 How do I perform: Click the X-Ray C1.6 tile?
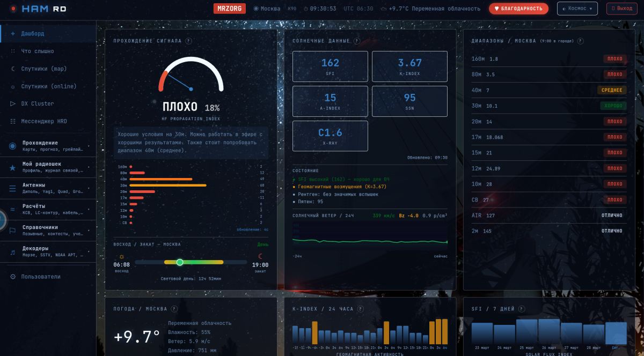pos(330,136)
